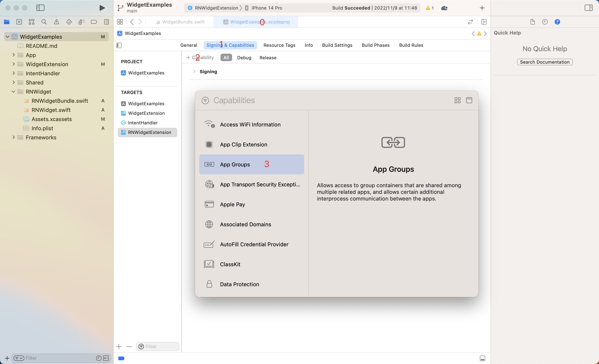Viewport: 599px width, 364px height.
Task: Remove target with the minus button
Action: 129,347
